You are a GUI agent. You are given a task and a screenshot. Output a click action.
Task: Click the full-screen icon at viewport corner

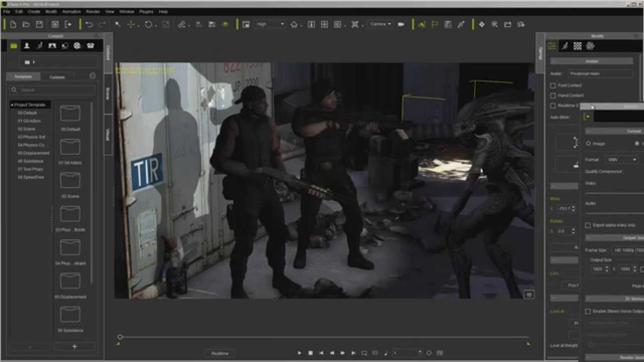point(528,294)
